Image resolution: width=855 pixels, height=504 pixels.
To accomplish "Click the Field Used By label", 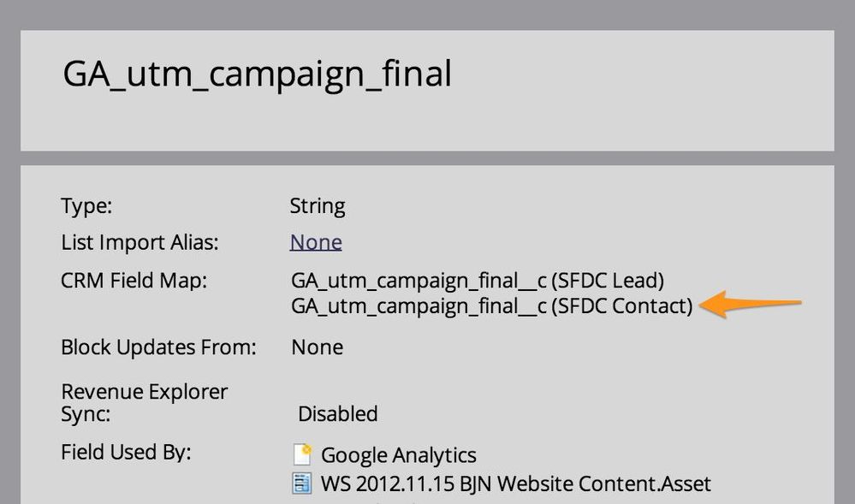I will click(x=126, y=452).
